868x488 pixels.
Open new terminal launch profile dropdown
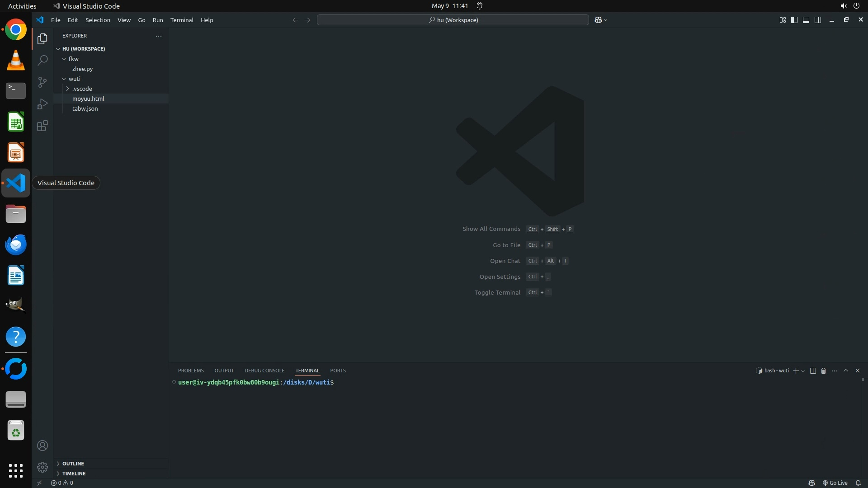[x=803, y=371]
